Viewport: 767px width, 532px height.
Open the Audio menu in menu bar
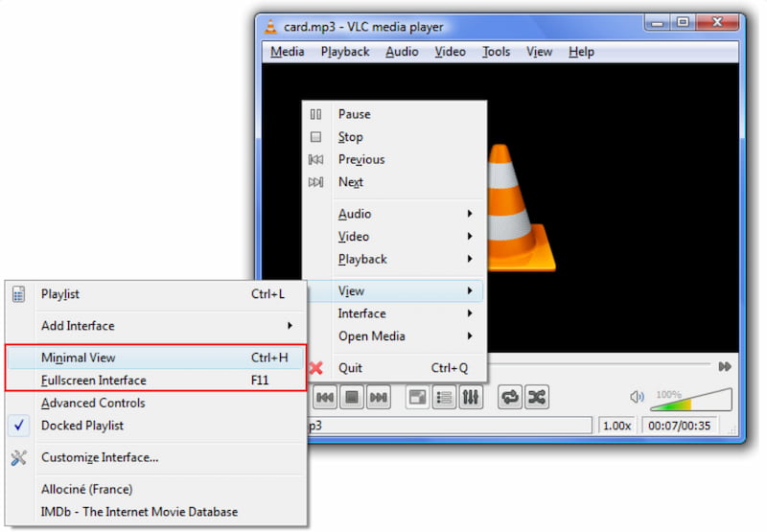pyautogui.click(x=402, y=52)
